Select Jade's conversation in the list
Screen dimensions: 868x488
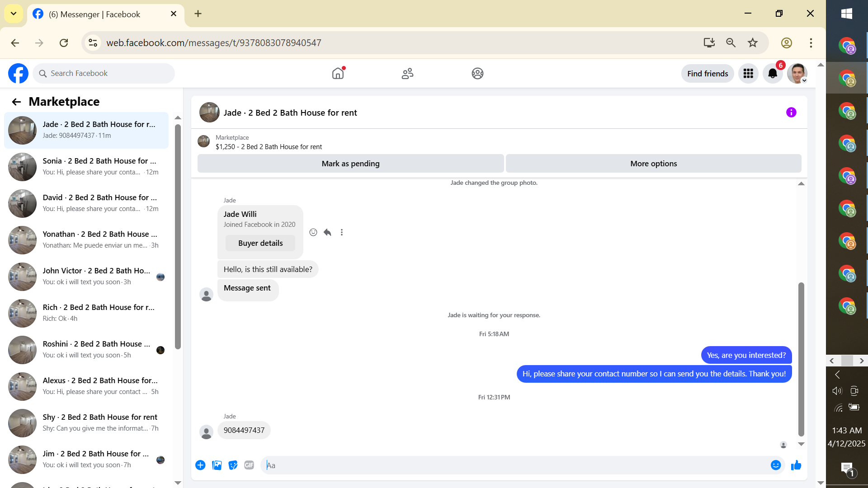86,130
